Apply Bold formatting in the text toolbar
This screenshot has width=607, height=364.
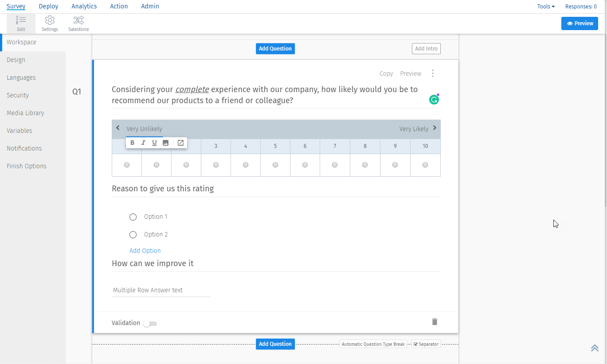click(132, 143)
